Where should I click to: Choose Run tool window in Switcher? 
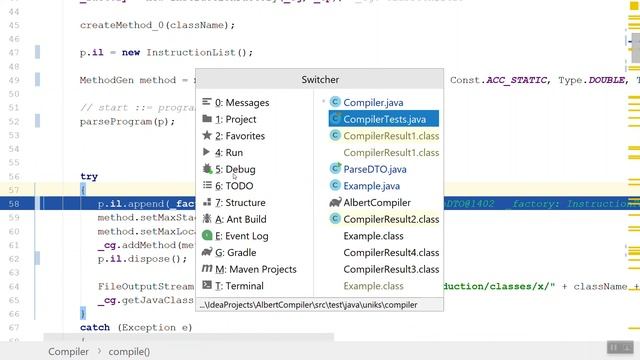[223, 153]
